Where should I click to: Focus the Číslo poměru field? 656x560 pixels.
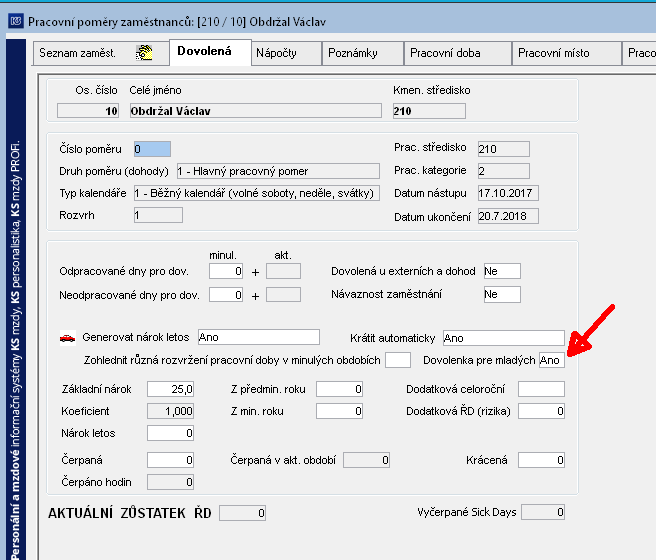click(152, 149)
